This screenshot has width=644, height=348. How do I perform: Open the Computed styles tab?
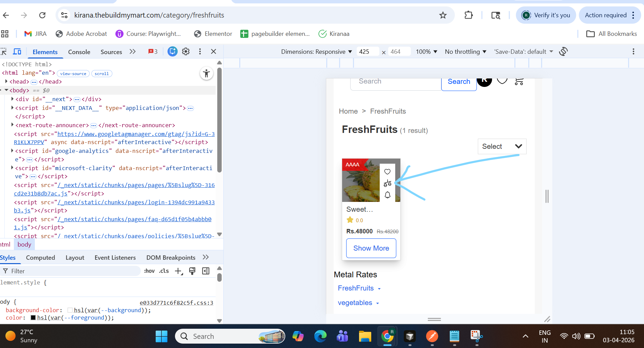tap(41, 258)
